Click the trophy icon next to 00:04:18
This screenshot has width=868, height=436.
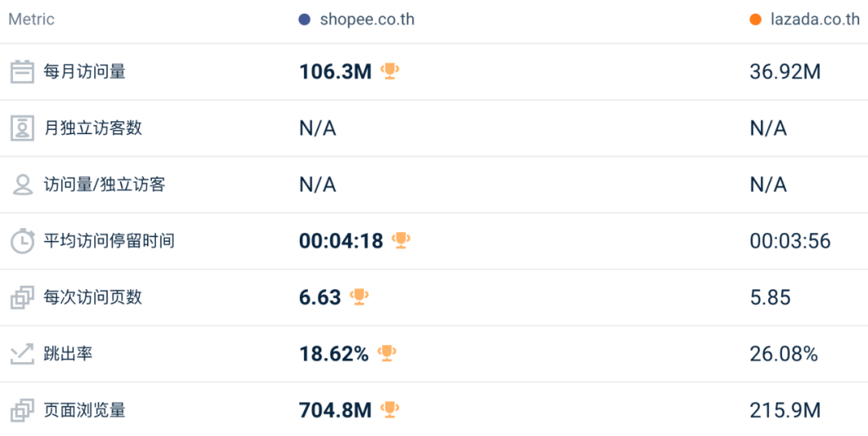(x=401, y=240)
